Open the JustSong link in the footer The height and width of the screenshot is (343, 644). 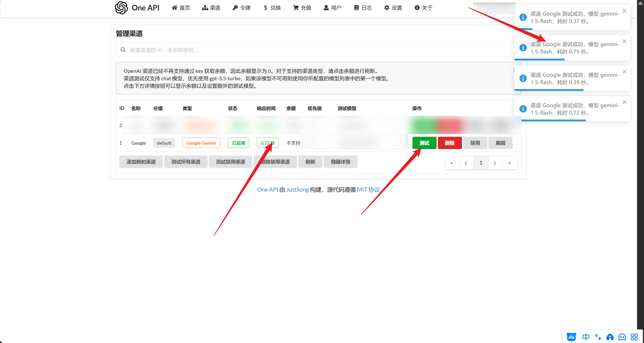point(297,190)
